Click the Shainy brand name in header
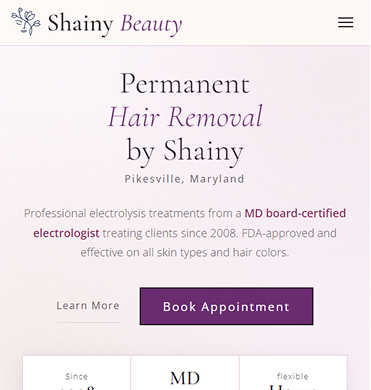 (80, 23)
